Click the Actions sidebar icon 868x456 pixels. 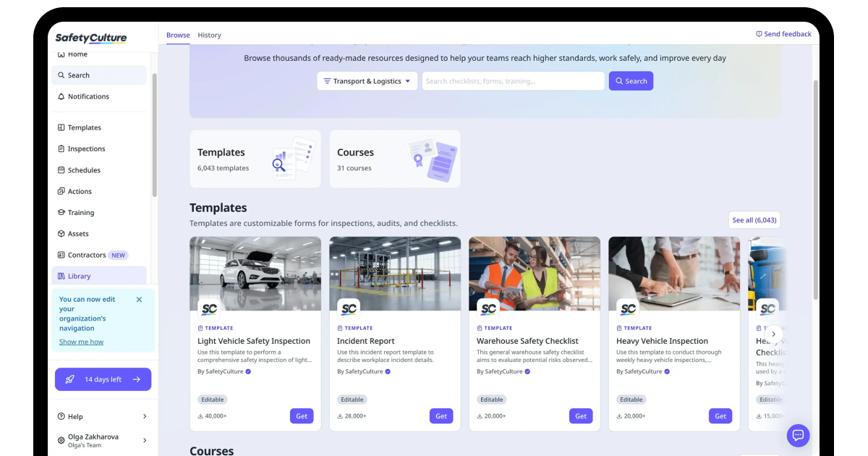coord(61,191)
